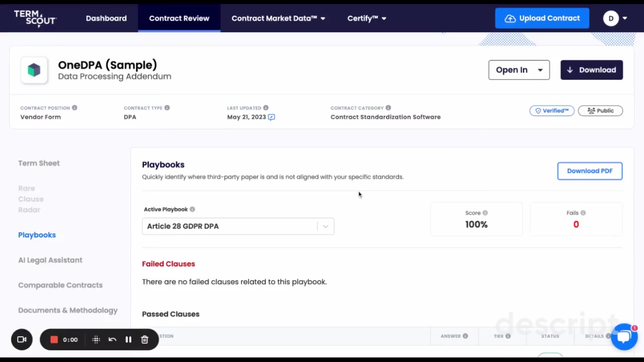Viewport: 644px width, 362px height.
Task: Open Comparable Contracts in sidebar
Action: click(x=60, y=285)
